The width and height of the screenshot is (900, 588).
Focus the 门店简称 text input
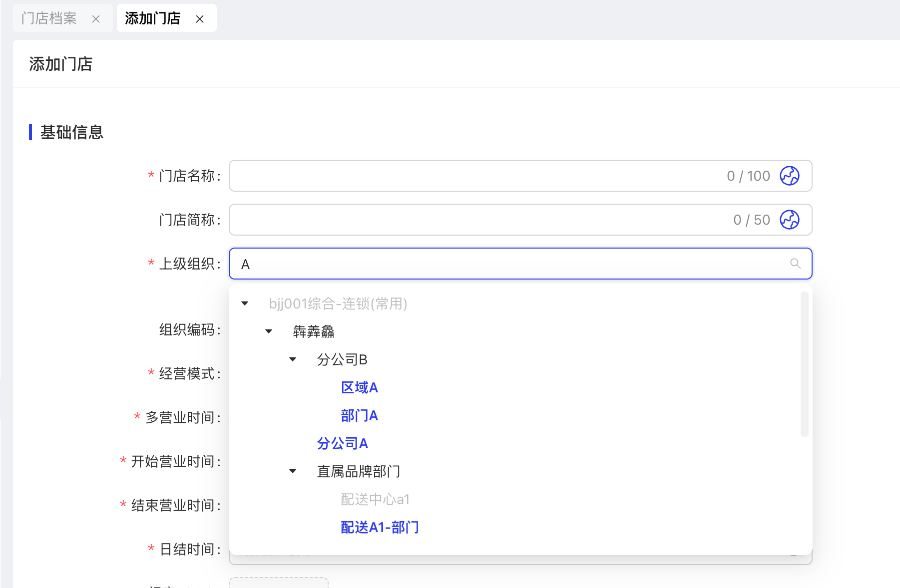[x=474, y=220]
